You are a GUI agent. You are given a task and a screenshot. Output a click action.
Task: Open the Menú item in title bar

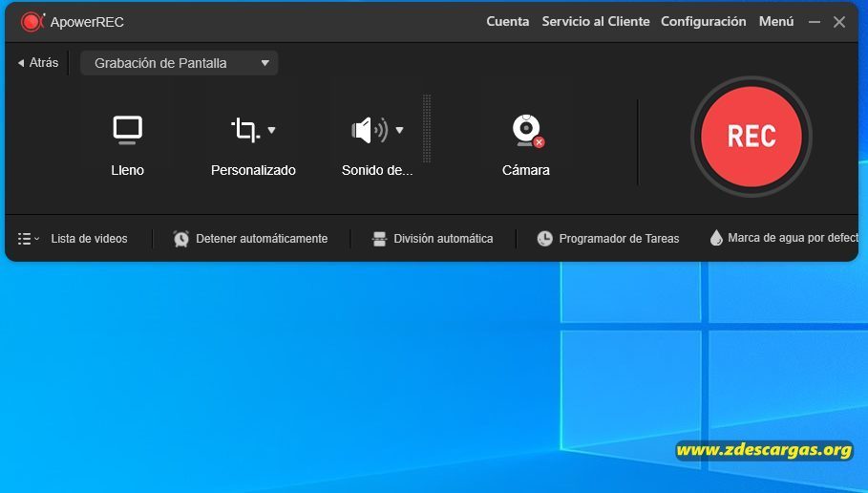(x=776, y=22)
